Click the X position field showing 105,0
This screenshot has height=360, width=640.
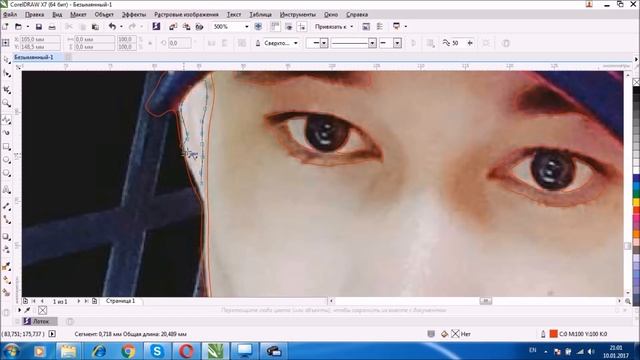coord(40,39)
